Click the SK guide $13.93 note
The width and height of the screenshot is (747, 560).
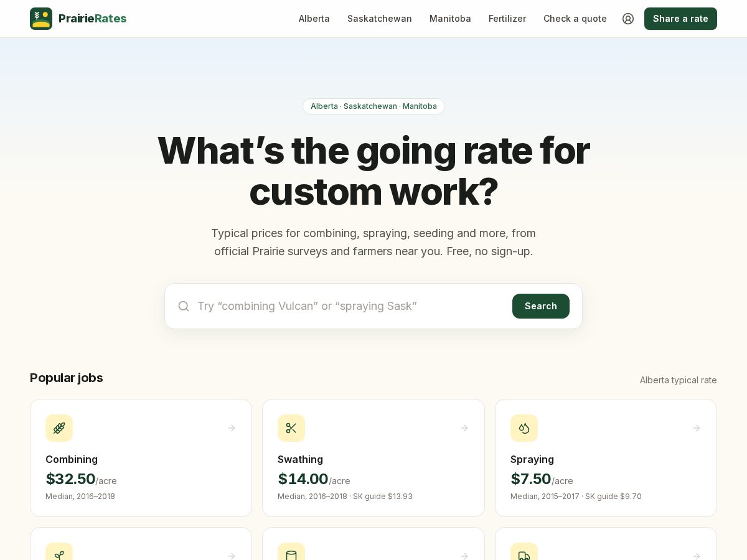tap(383, 497)
